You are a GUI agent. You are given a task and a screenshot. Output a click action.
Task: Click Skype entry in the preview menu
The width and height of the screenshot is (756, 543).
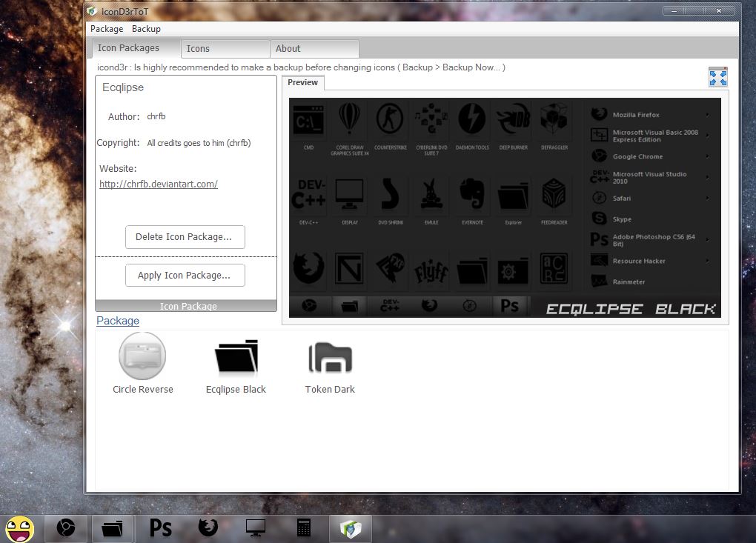(649, 219)
